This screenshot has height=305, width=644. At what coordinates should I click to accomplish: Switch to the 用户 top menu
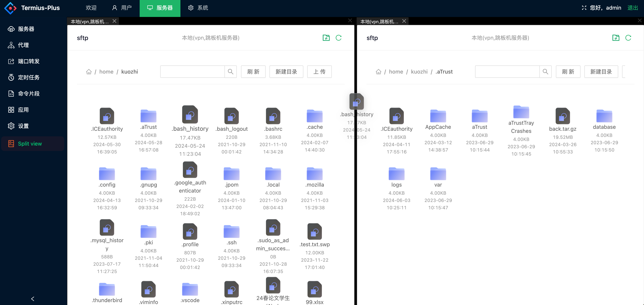122,8
